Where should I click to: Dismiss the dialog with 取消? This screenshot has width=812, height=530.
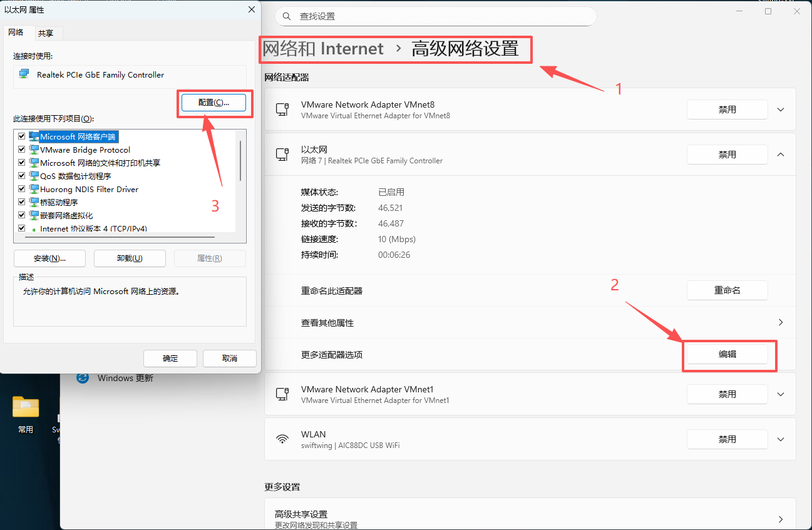(x=230, y=359)
